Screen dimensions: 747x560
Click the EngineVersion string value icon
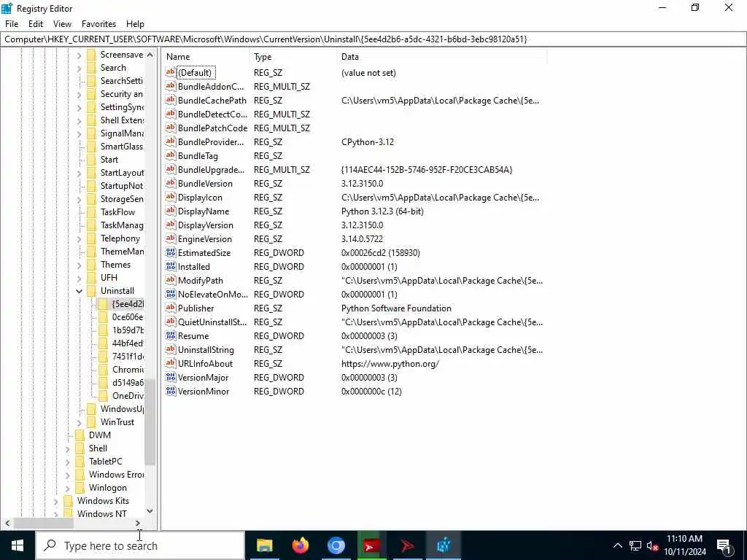(171, 238)
